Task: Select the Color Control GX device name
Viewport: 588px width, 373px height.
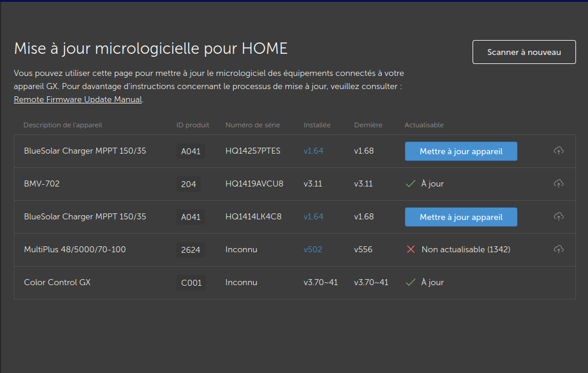Action: pos(57,282)
